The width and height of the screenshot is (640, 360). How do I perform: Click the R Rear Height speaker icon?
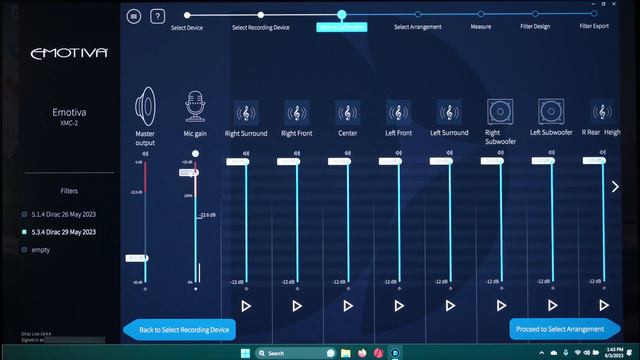(602, 111)
